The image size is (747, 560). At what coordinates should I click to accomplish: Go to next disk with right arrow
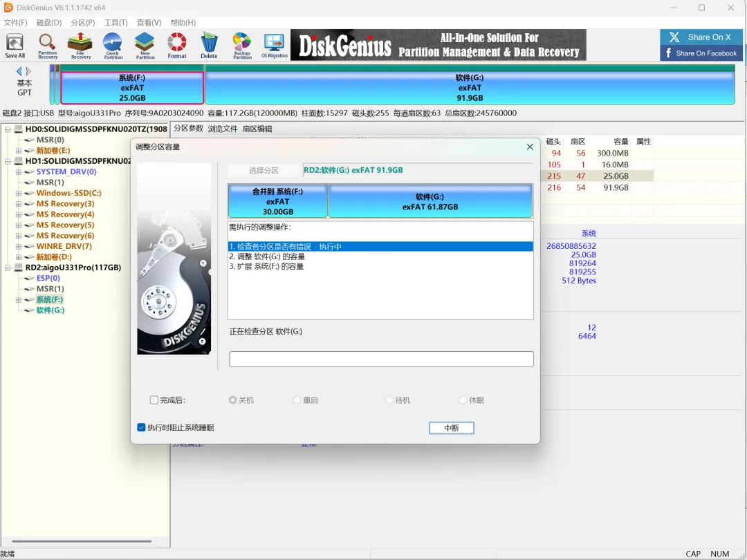click(28, 71)
